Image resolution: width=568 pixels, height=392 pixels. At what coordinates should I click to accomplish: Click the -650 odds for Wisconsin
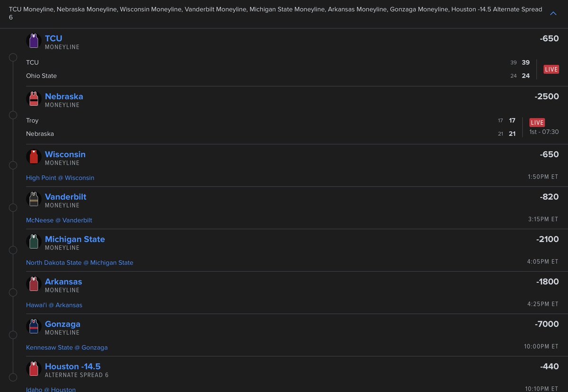click(549, 155)
